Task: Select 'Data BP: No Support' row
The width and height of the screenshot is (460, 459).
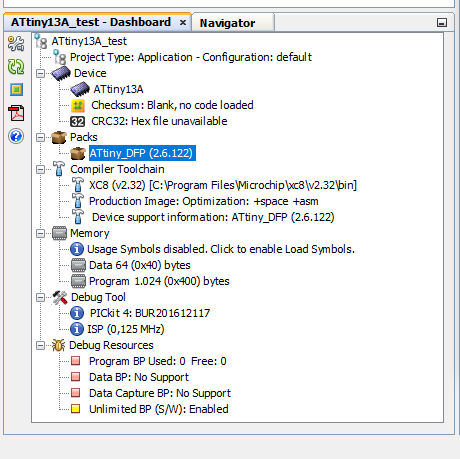Action: pos(139,377)
